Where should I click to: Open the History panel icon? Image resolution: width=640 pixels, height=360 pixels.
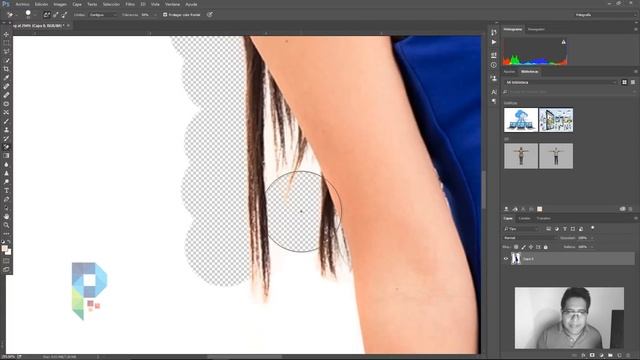pos(494,33)
